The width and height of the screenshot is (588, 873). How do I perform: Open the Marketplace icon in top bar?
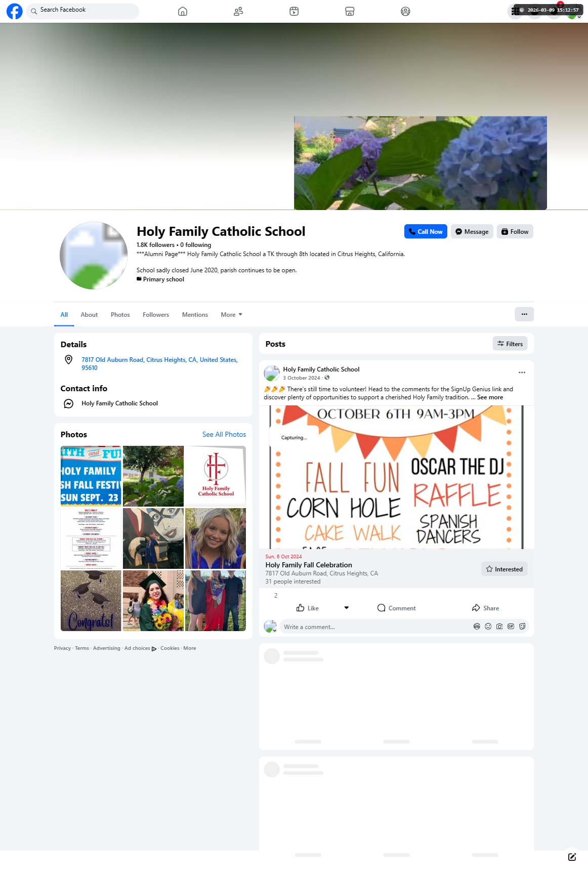coord(350,11)
